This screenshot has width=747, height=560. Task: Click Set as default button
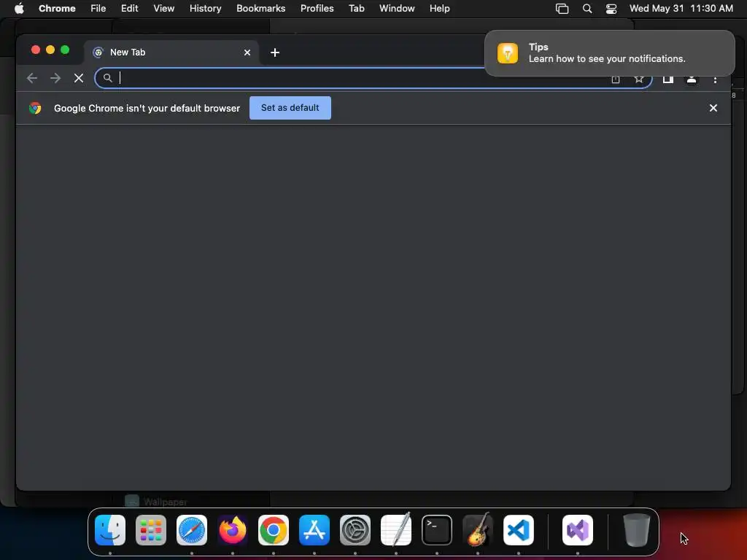pos(290,108)
